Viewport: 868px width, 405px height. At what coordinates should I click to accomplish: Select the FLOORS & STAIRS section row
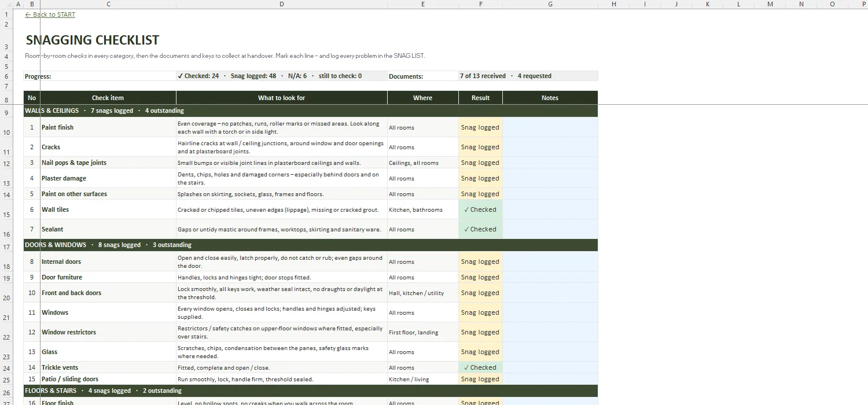[311, 391]
